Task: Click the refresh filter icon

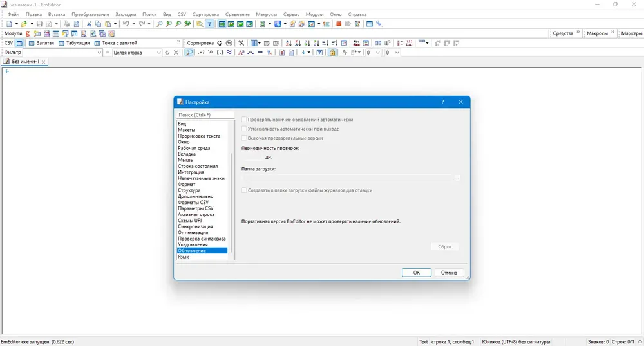Action: click(167, 53)
